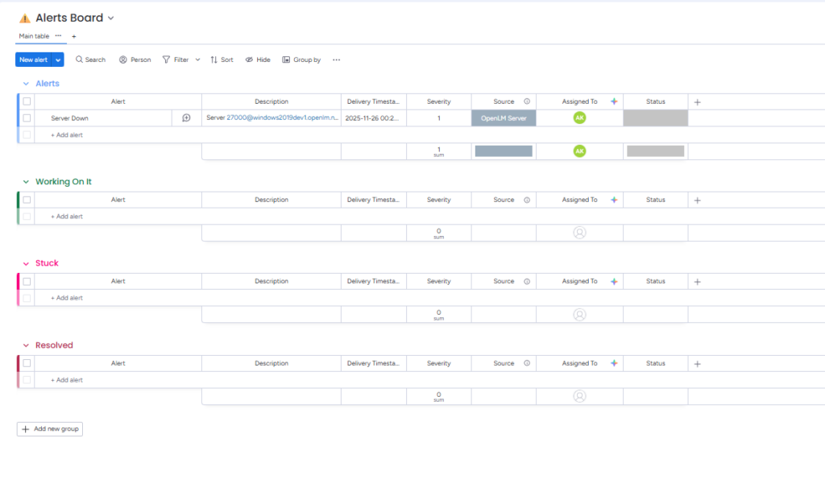Click the Hide columns icon

(258, 60)
